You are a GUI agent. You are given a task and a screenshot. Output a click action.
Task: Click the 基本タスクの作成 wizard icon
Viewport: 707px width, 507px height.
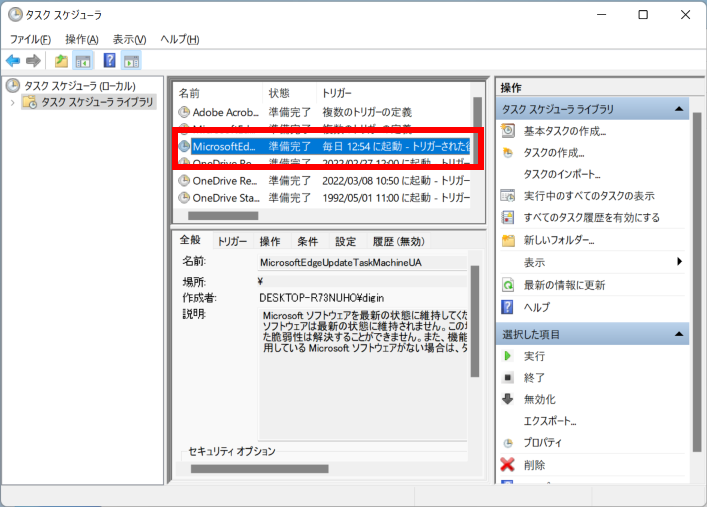click(508, 131)
